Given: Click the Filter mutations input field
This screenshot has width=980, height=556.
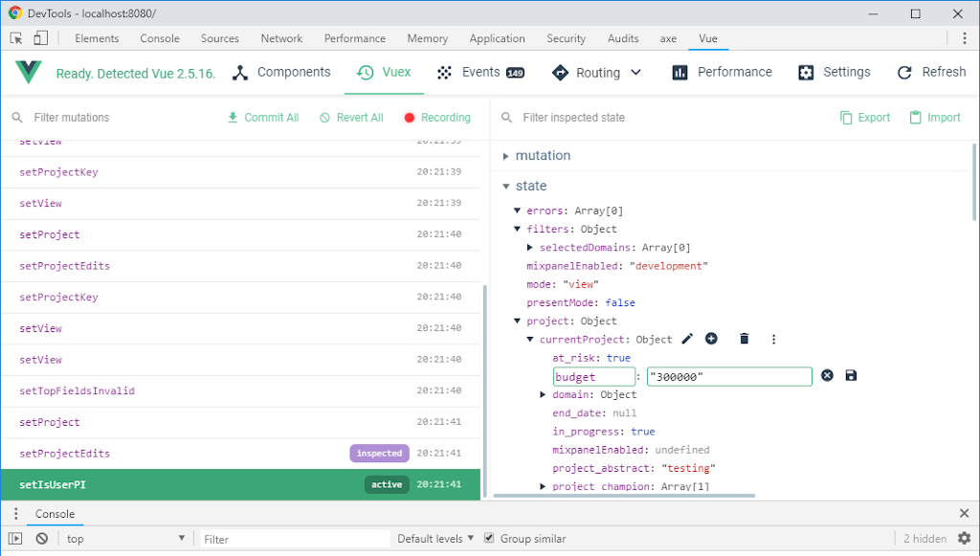Looking at the screenshot, I should (115, 118).
